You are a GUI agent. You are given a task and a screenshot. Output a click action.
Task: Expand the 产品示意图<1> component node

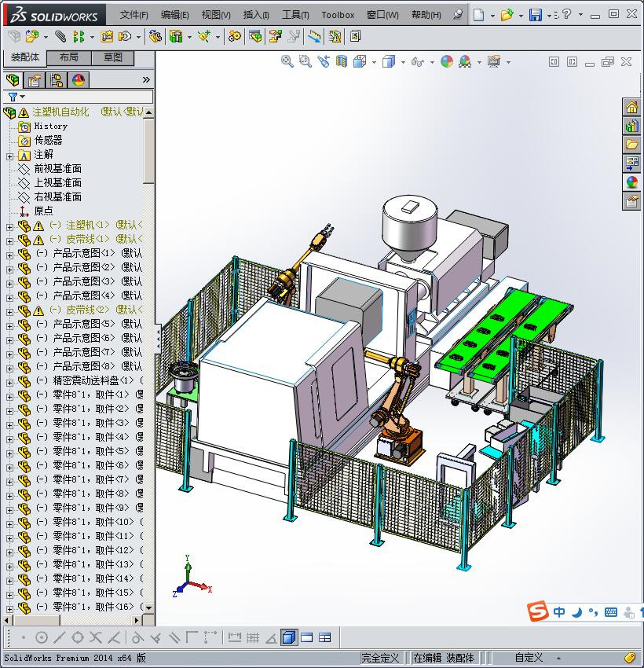(x=9, y=255)
